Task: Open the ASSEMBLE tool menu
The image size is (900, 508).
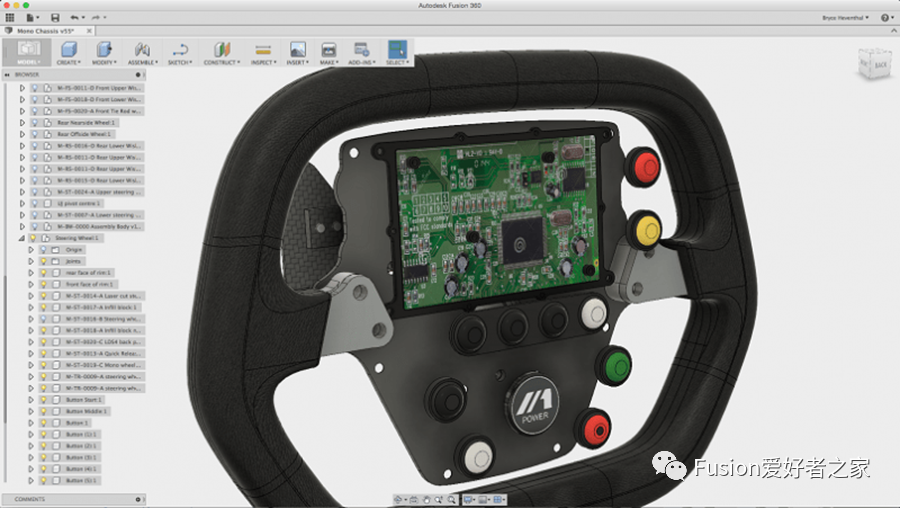Action: click(142, 52)
